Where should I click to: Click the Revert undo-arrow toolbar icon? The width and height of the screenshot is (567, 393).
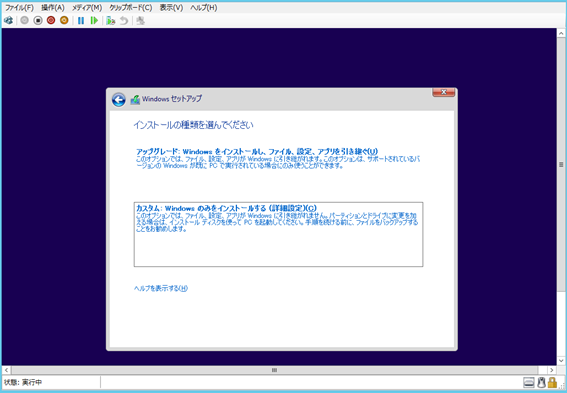pos(124,21)
